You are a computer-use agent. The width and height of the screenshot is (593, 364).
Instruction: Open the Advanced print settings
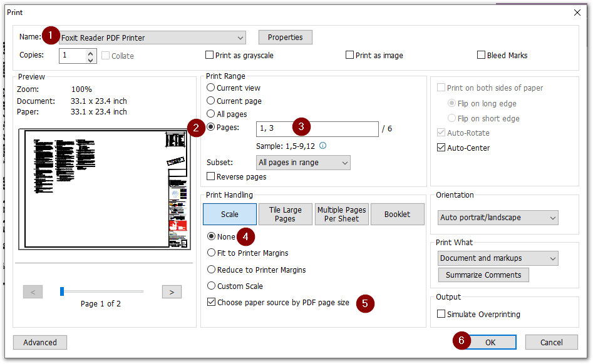(x=40, y=343)
